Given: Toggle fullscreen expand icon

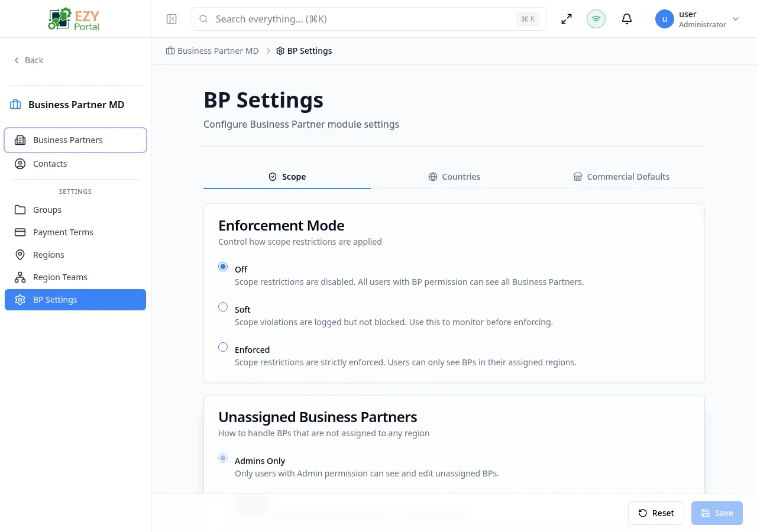Looking at the screenshot, I should click(x=567, y=19).
